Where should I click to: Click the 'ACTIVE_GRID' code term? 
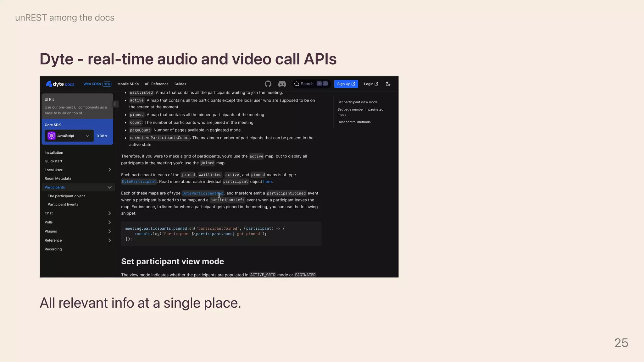tap(263, 275)
